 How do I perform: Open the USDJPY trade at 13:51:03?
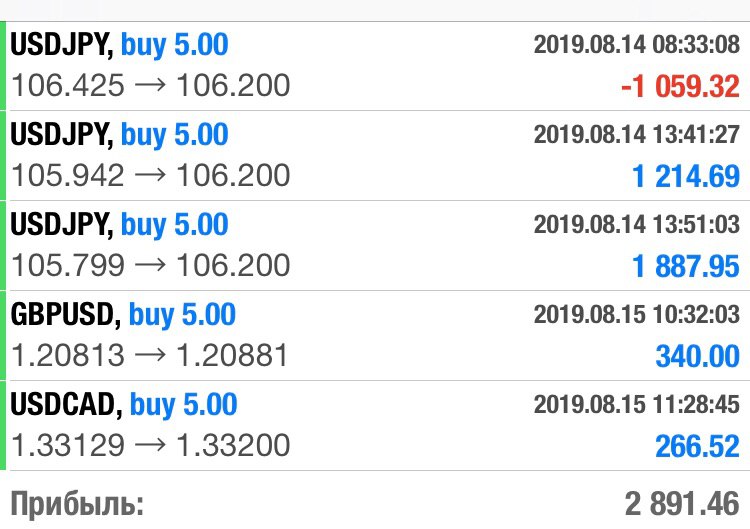click(x=375, y=245)
